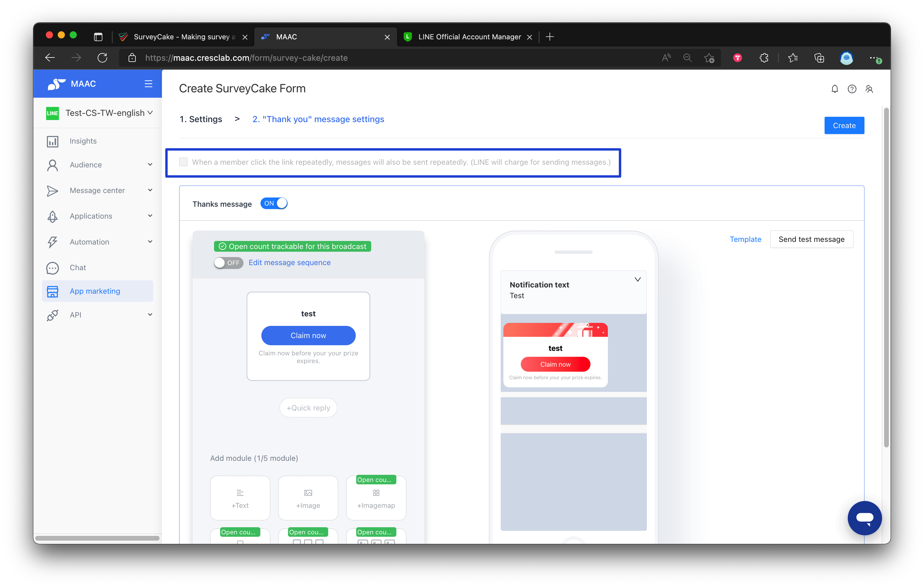Go to step 1. Settings

[201, 119]
